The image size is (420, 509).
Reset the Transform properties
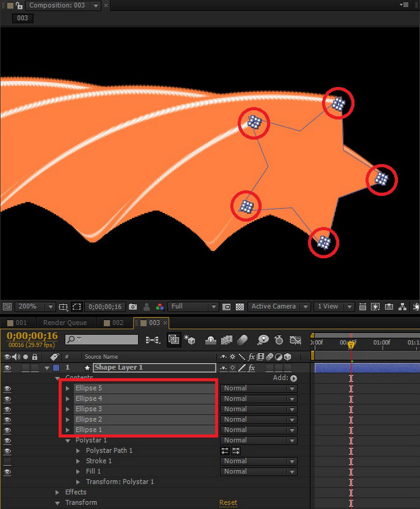pyautogui.click(x=228, y=502)
